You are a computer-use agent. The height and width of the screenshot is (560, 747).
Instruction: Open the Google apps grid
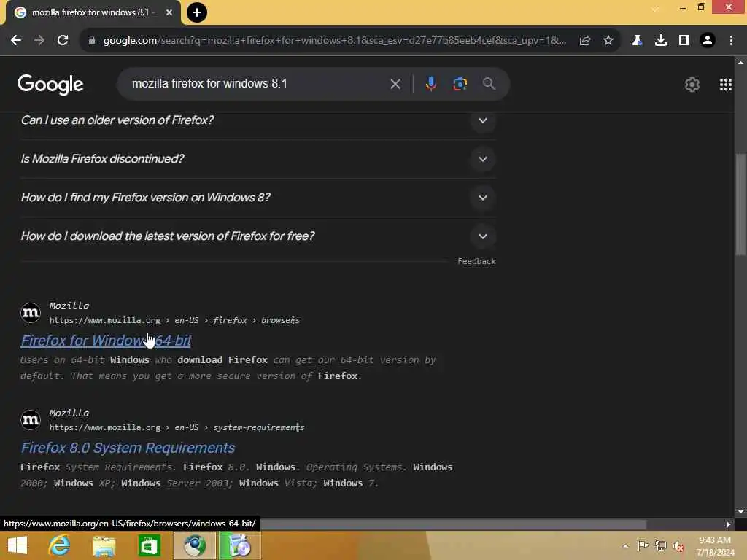726,85
